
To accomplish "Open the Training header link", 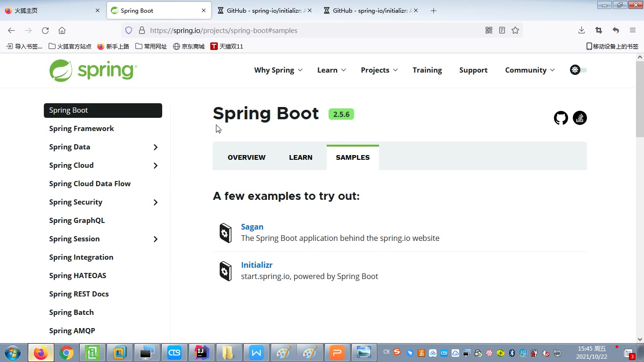I will pos(427,70).
